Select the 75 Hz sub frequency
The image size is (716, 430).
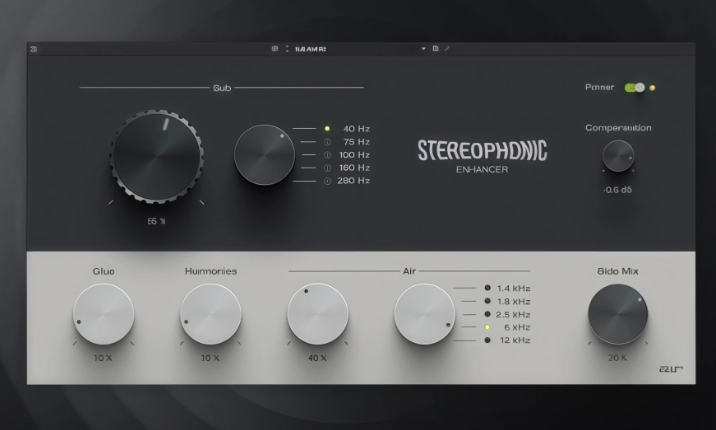[x=327, y=142]
